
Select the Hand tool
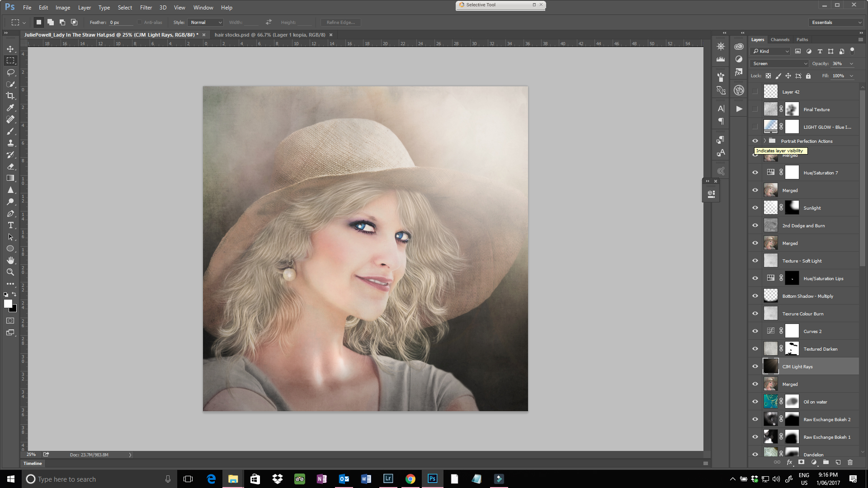click(10, 260)
